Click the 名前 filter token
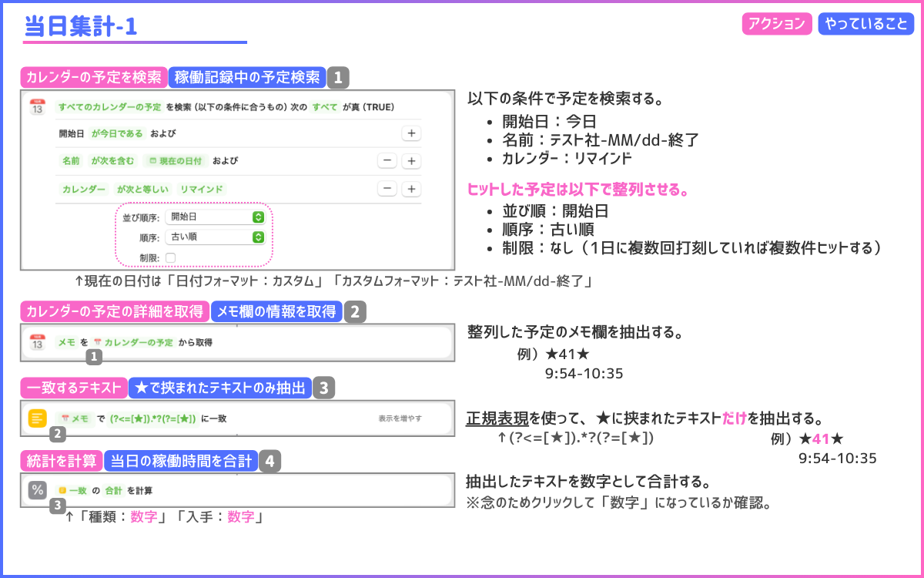 (x=71, y=160)
